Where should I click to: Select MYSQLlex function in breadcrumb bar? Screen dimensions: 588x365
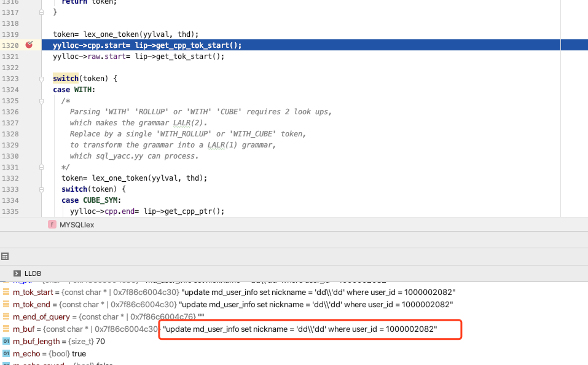77,225
